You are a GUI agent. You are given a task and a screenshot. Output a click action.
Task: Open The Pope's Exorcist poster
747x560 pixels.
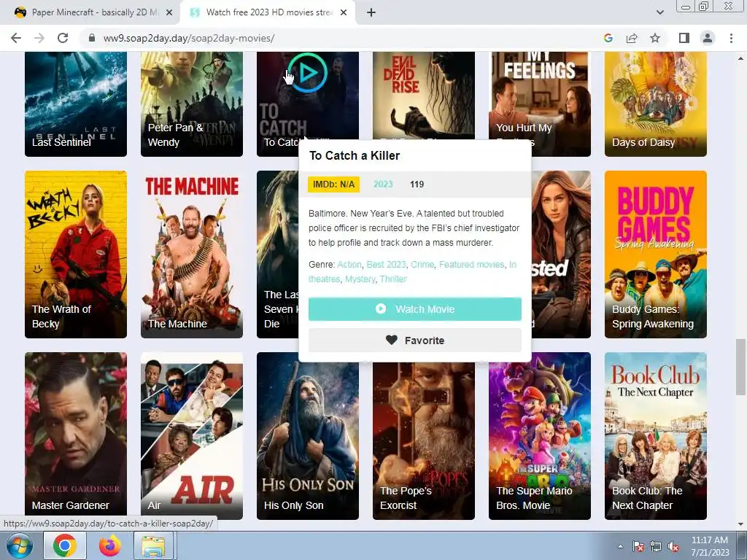[x=424, y=440]
